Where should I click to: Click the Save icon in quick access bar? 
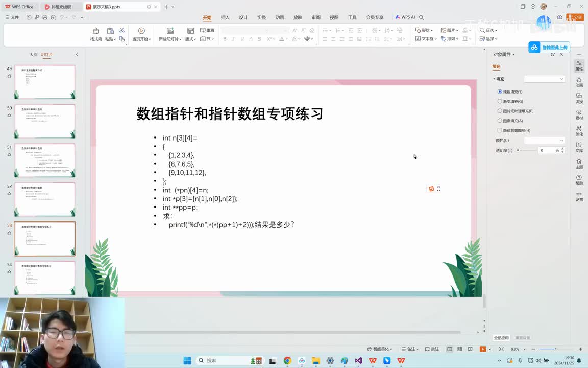click(x=29, y=17)
